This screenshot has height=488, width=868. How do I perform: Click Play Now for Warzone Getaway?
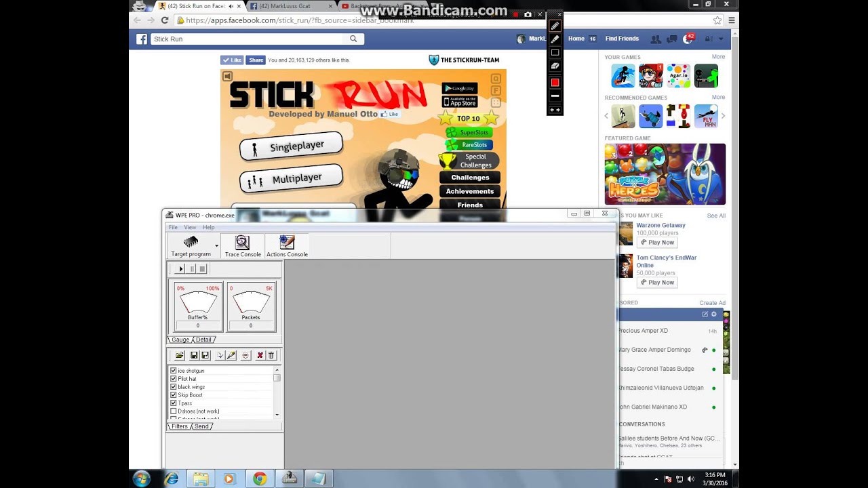point(657,243)
